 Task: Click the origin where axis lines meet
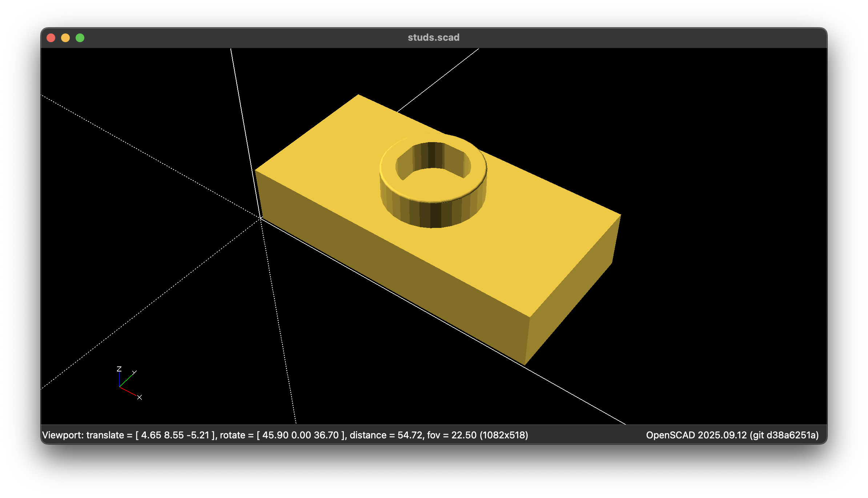pyautogui.click(x=261, y=218)
